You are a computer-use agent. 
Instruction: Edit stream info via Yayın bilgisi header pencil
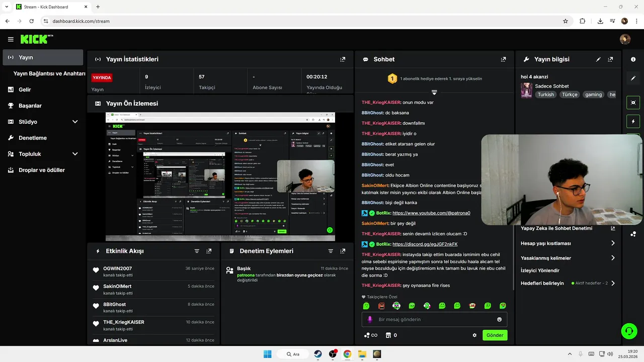598,59
